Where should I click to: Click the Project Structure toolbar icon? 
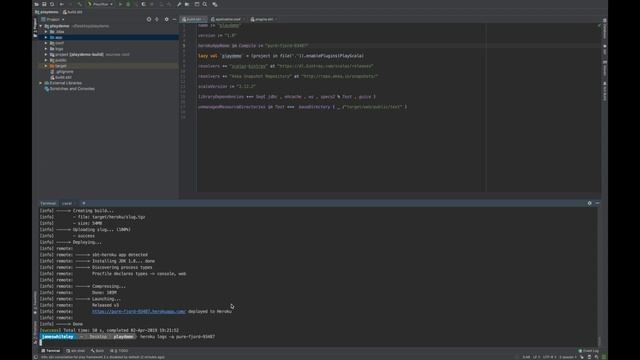pyautogui.click(x=187, y=4)
